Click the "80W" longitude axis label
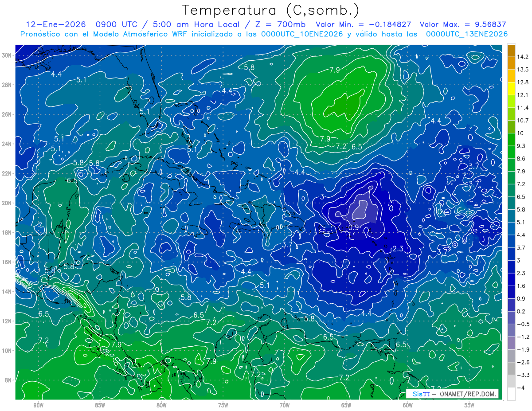The width and height of the screenshot is (532, 411). 161,405
